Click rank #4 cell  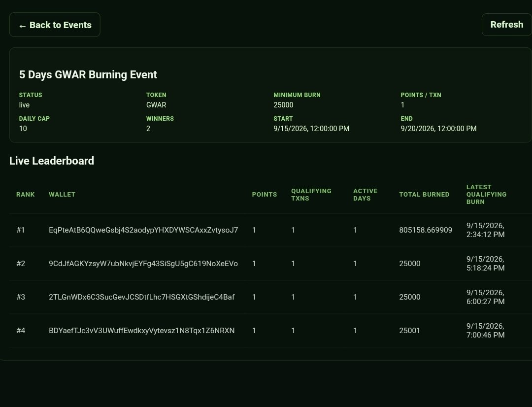click(21, 331)
